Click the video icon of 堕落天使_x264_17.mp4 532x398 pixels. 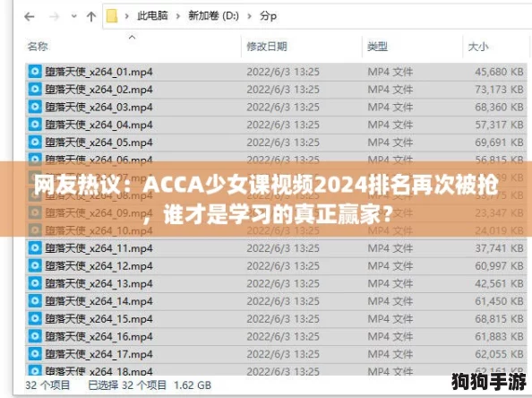[35, 354]
